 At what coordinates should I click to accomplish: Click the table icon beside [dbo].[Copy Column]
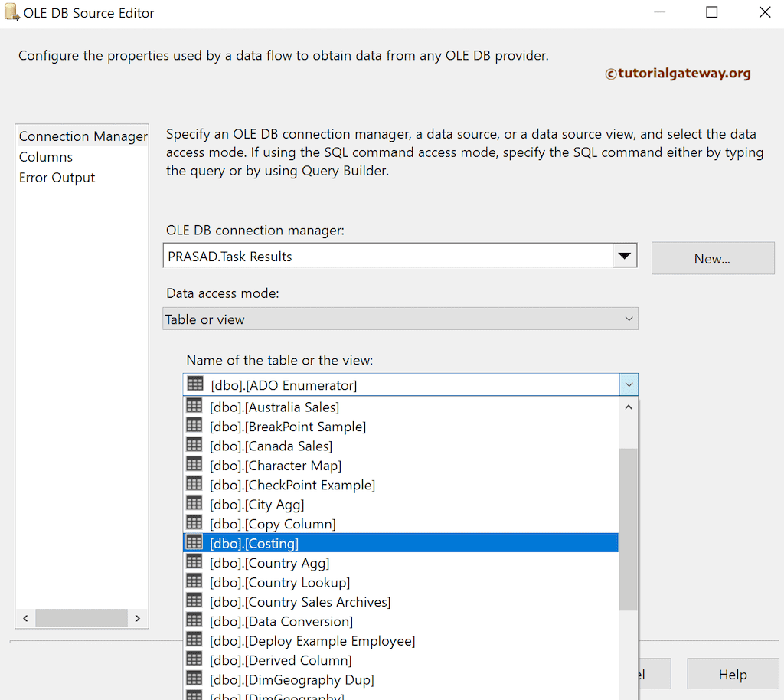pos(194,522)
